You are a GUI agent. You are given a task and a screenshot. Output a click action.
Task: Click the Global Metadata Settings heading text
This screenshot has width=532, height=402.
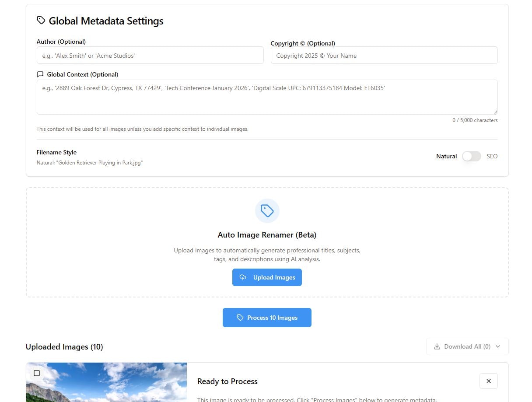[106, 21]
